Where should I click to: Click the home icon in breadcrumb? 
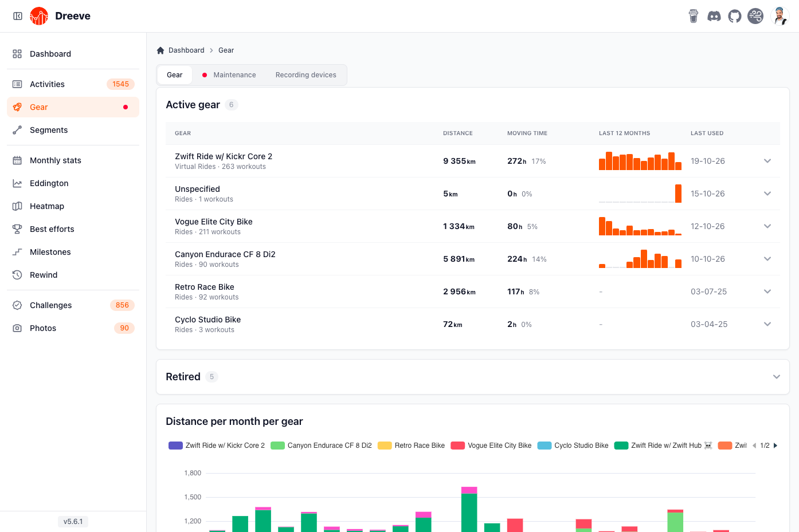(160, 50)
